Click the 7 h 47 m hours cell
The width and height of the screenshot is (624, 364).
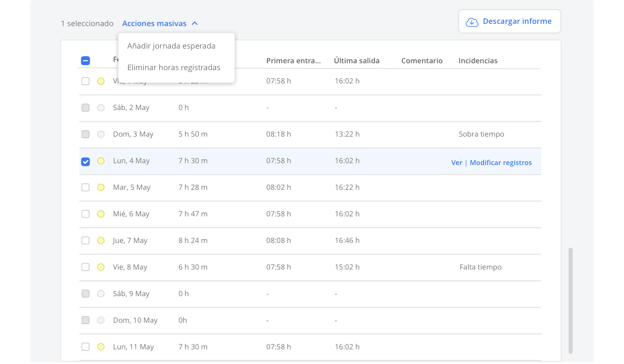click(193, 214)
